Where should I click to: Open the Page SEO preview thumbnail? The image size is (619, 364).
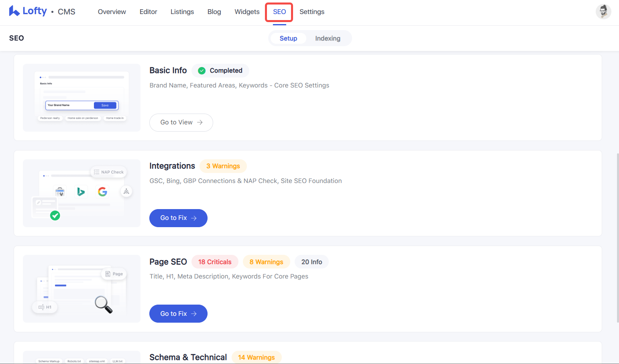[x=82, y=289]
